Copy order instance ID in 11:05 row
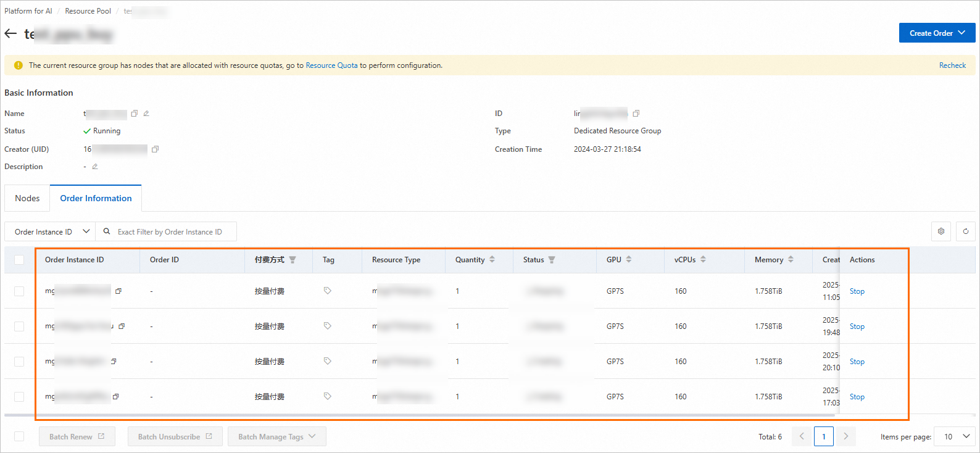980x453 pixels. [x=118, y=291]
